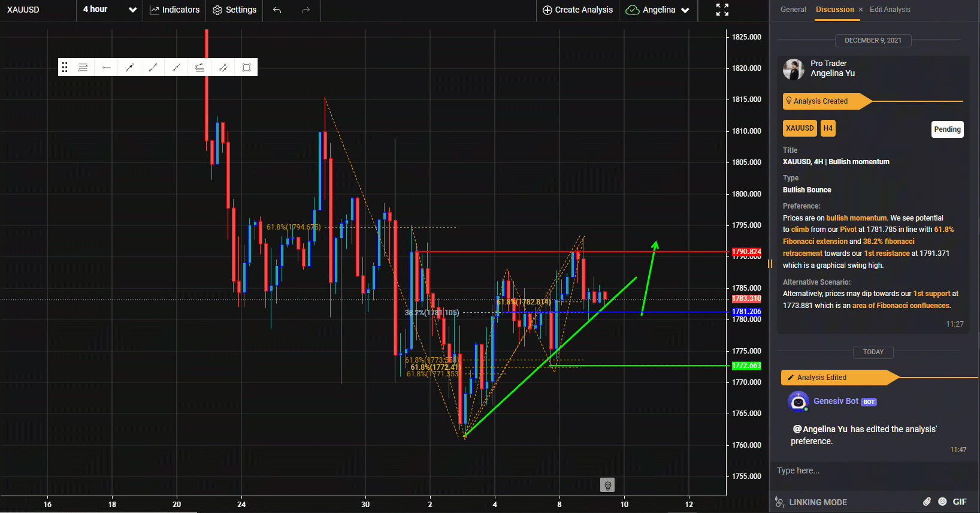Screen dimensions: 980x513
Task: Click the 61.8%(1794.675) Fibonacci label
Action: (294, 227)
